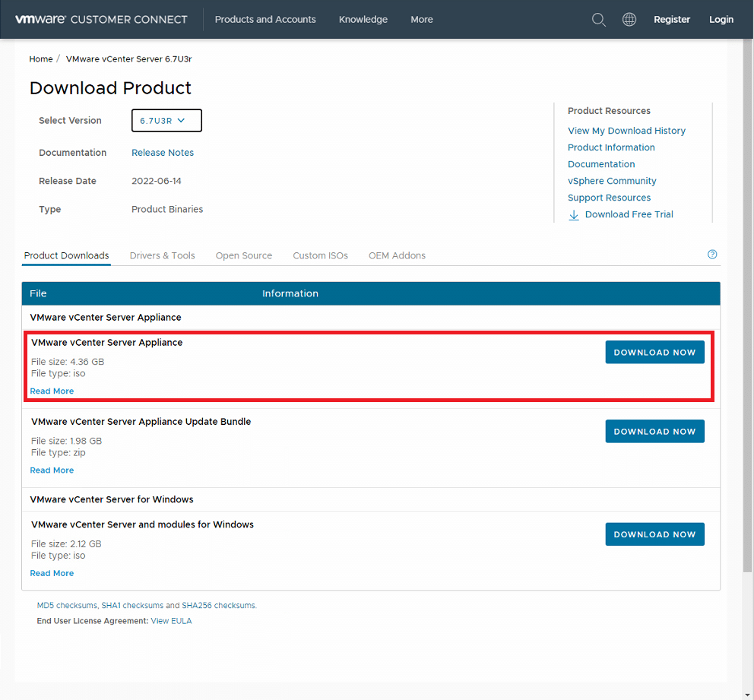Switch to the OEM Addons tab
The image size is (754, 700).
click(397, 256)
